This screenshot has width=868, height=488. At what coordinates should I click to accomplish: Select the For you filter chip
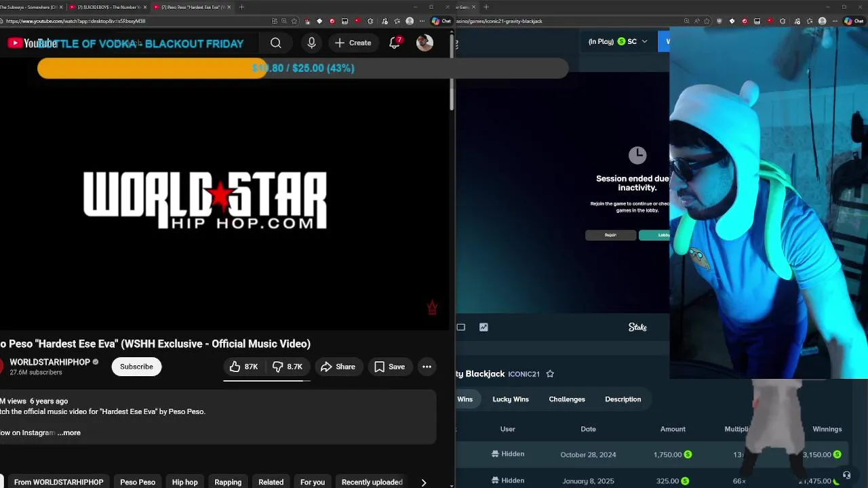coord(313,482)
